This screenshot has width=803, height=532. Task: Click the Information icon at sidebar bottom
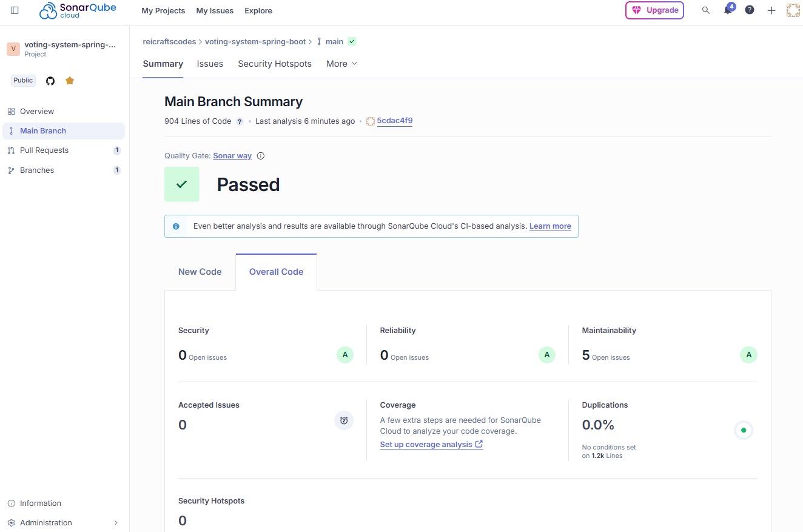(x=12, y=503)
